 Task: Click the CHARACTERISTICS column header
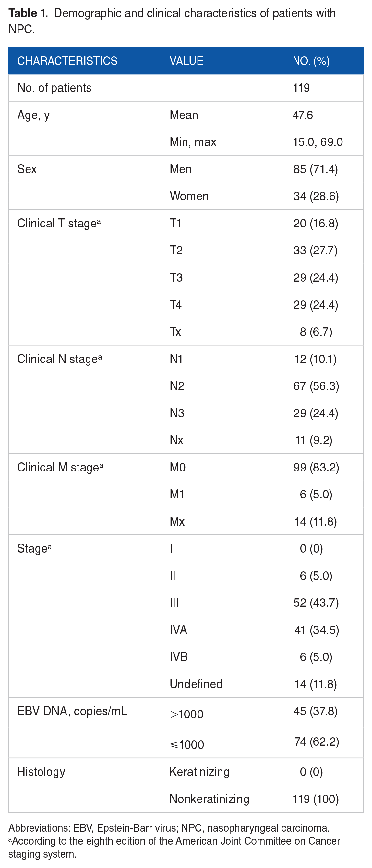tap(67, 61)
